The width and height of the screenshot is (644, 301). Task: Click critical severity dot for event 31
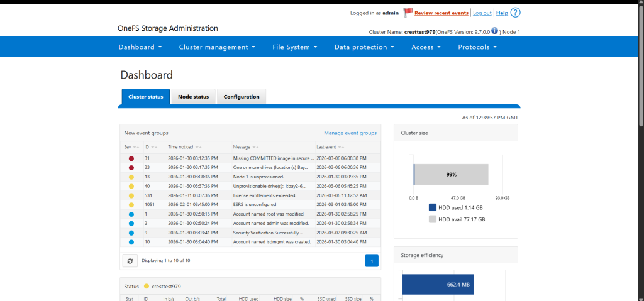click(x=131, y=158)
